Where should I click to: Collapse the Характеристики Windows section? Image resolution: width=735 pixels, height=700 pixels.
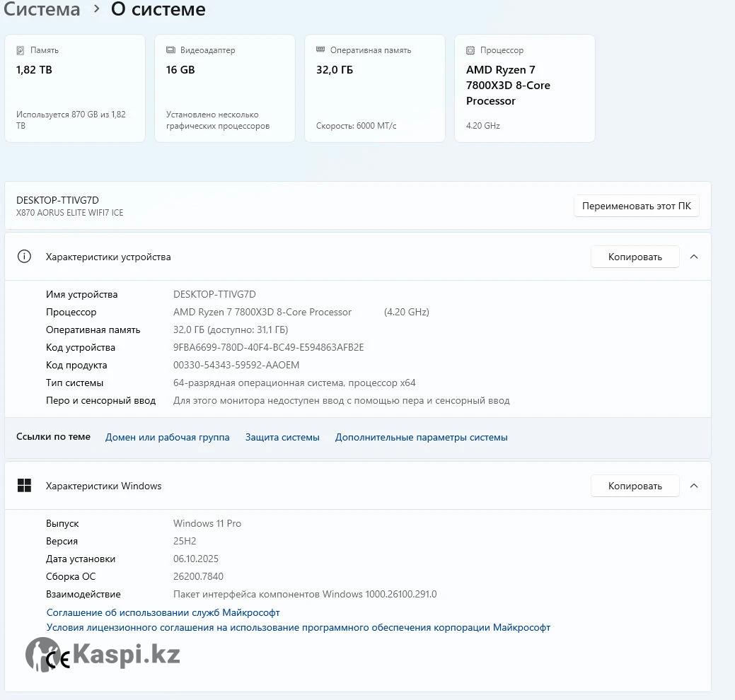(694, 486)
